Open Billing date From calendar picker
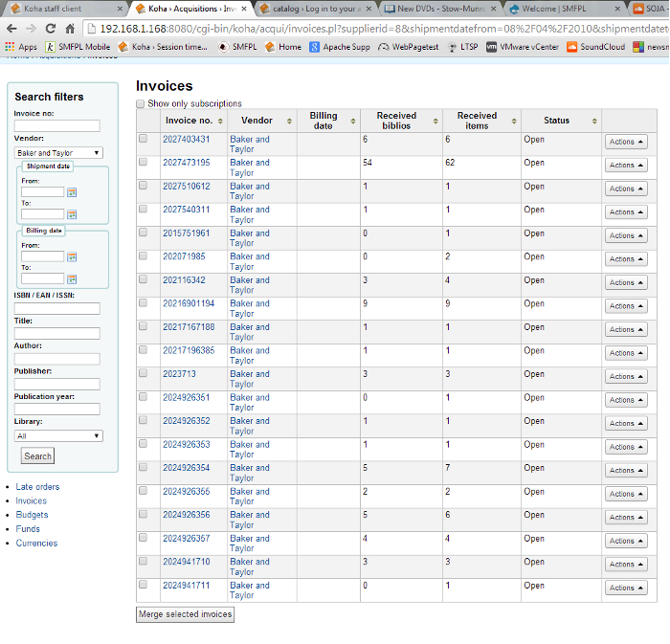The width and height of the screenshot is (670, 644). (72, 256)
